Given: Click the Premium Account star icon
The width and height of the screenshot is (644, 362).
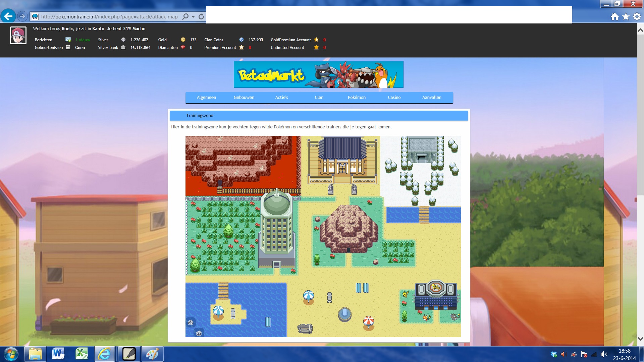Looking at the screenshot, I should pos(241,47).
